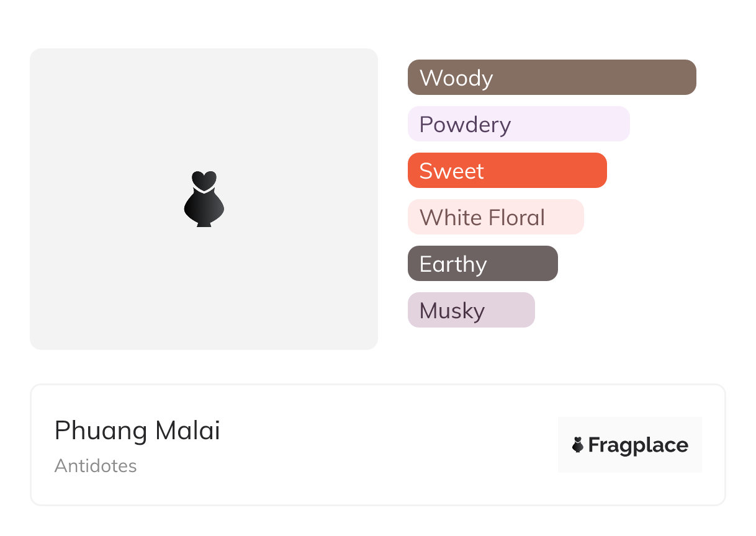Click the 'White Floral' text label
The width and height of the screenshot is (756, 536).
[x=482, y=218]
